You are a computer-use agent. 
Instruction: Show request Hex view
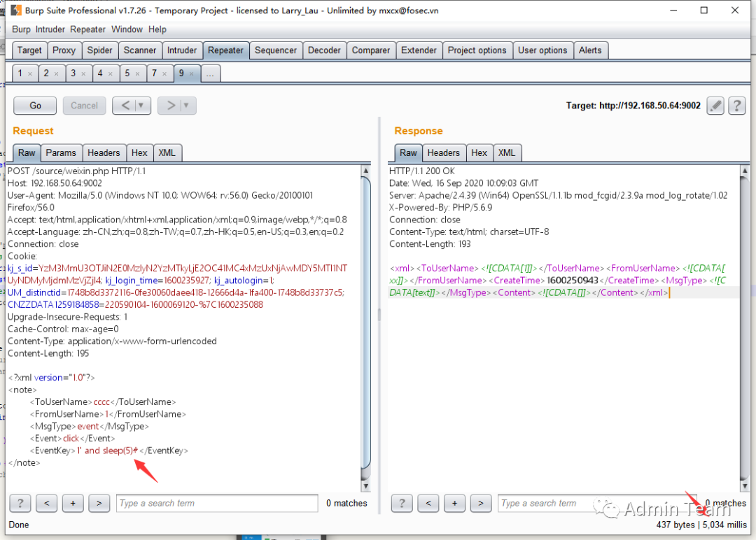pyautogui.click(x=139, y=152)
